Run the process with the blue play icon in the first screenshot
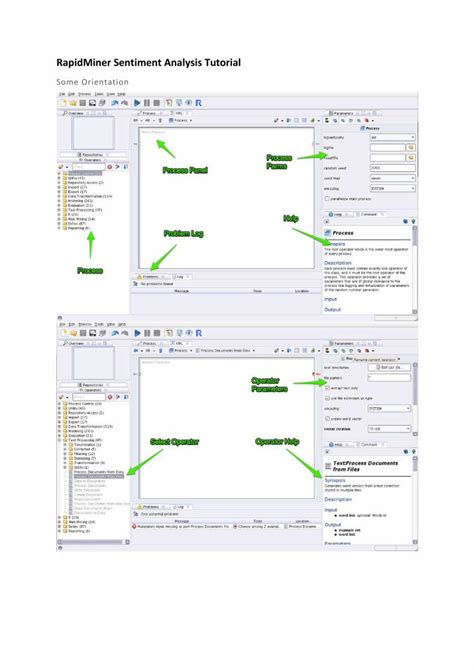The width and height of the screenshot is (474, 670). (x=137, y=103)
